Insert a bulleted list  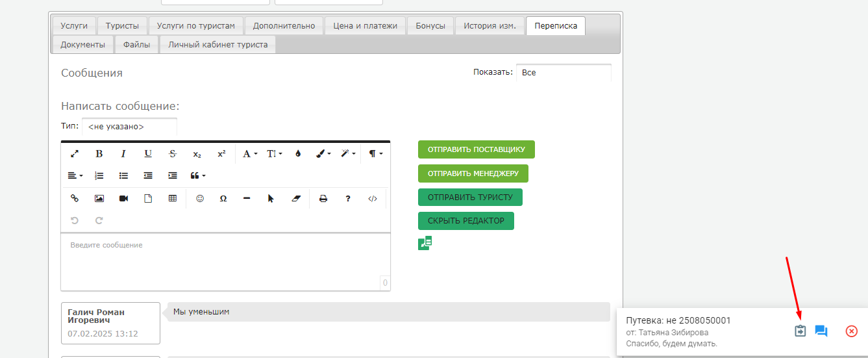tap(123, 175)
